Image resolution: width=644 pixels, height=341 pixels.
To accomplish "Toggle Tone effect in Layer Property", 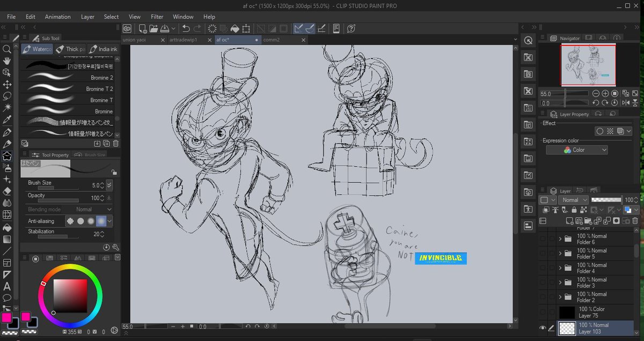I will pos(611,131).
